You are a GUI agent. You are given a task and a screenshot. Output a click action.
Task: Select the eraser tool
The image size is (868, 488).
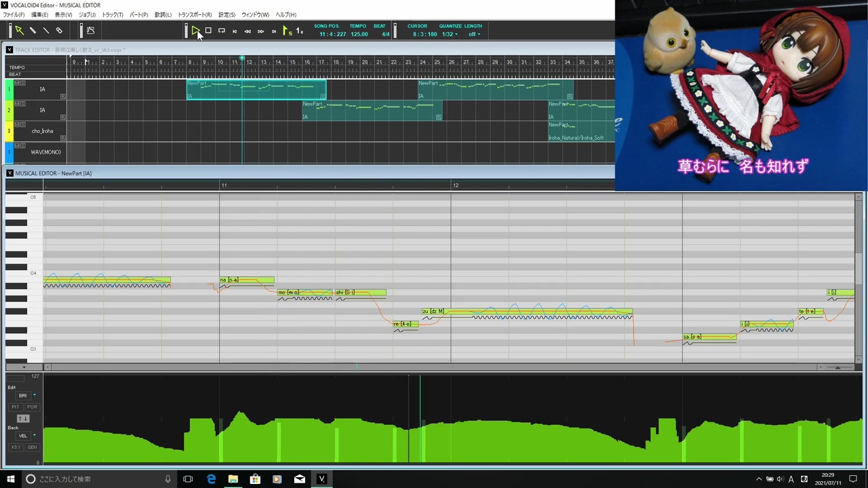[59, 30]
